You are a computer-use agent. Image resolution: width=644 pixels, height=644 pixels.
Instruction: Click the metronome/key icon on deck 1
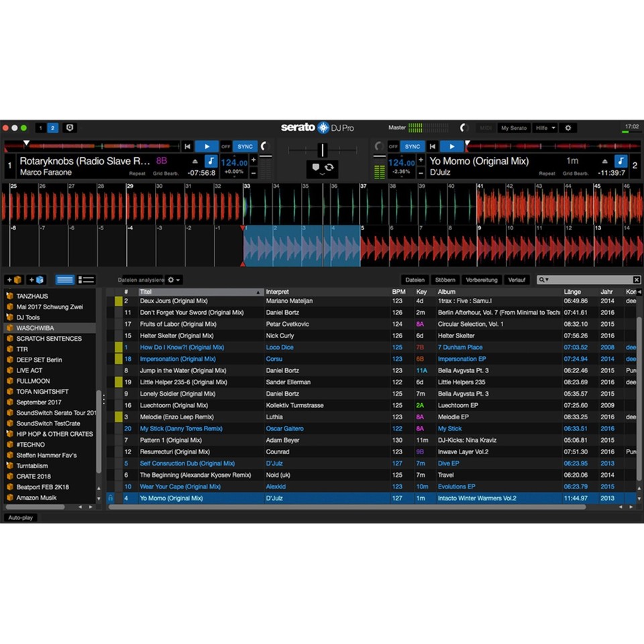point(211,162)
